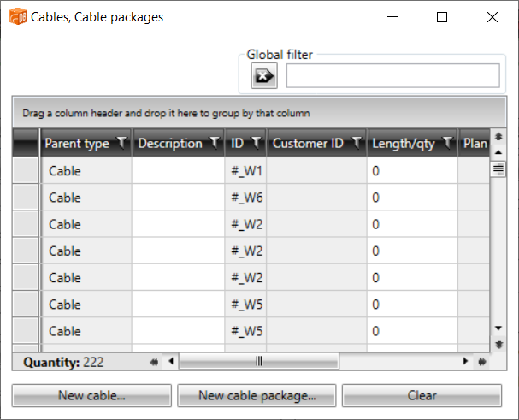Image resolution: width=519 pixels, height=420 pixels.
Task: Jump to far right with double-right arrow
Action: click(x=481, y=362)
